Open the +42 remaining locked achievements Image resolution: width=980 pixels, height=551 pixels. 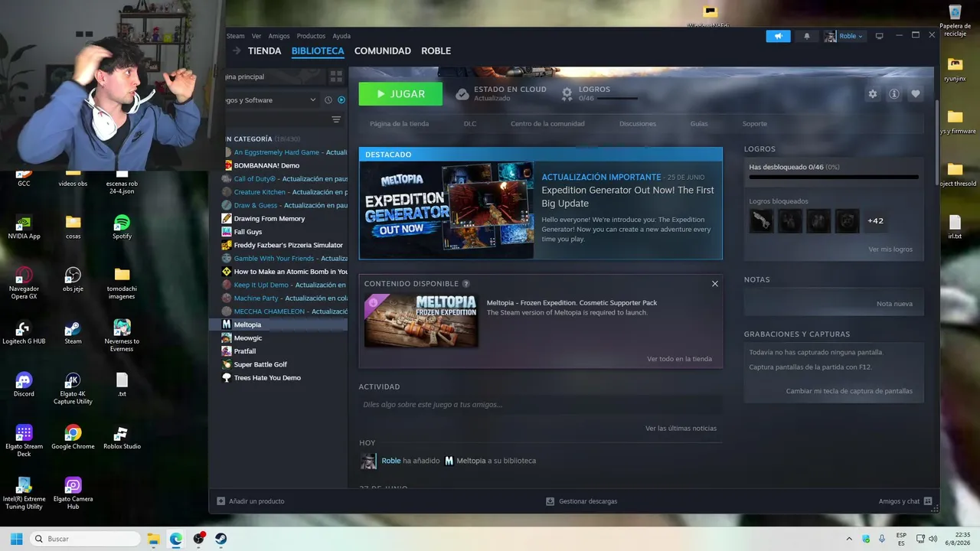[875, 220]
